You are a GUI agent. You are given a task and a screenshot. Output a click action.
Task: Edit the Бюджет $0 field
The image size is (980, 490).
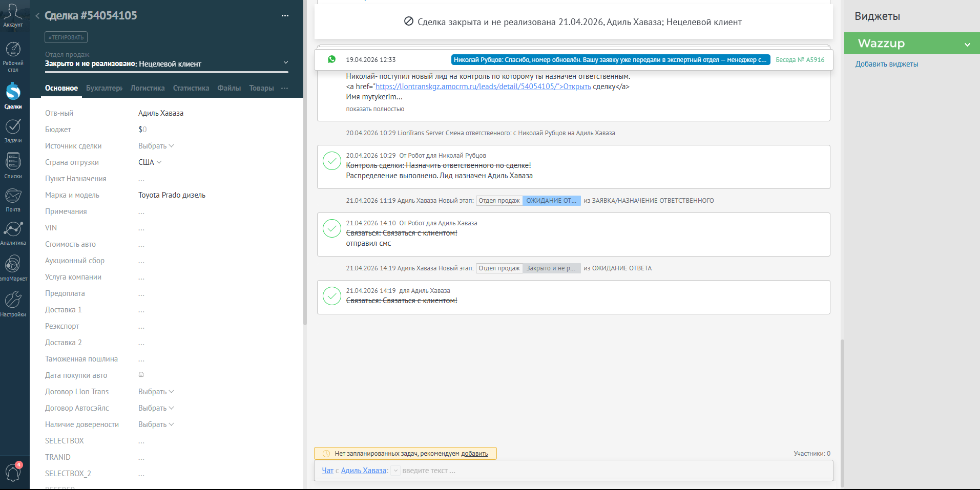(x=142, y=130)
